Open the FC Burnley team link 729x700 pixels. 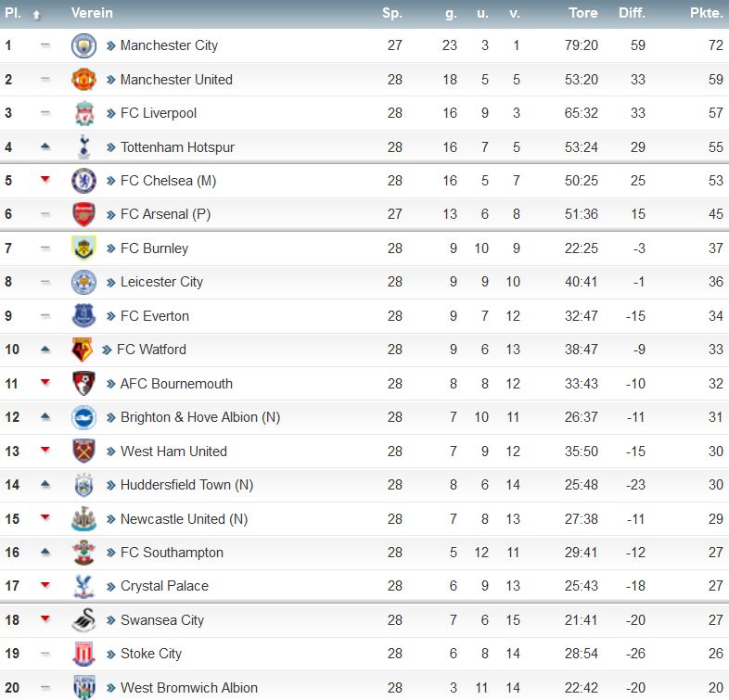tap(154, 248)
